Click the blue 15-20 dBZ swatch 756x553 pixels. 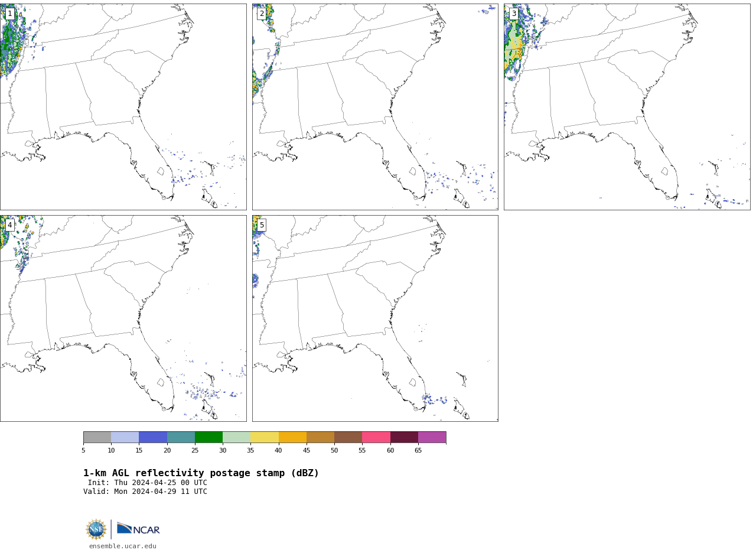pyautogui.click(x=153, y=437)
